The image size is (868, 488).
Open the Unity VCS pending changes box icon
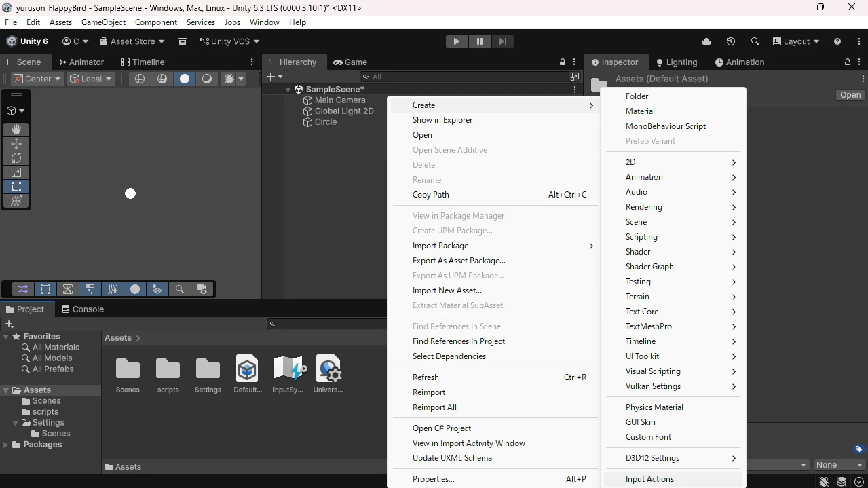point(182,41)
